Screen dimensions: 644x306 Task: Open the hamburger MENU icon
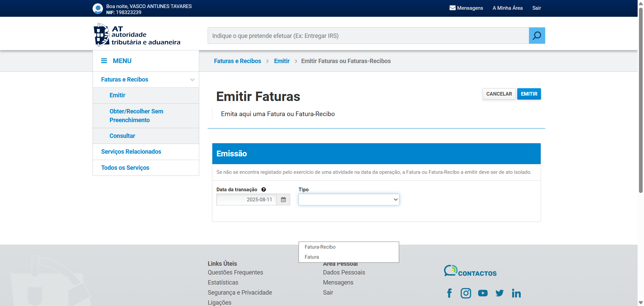tap(104, 61)
